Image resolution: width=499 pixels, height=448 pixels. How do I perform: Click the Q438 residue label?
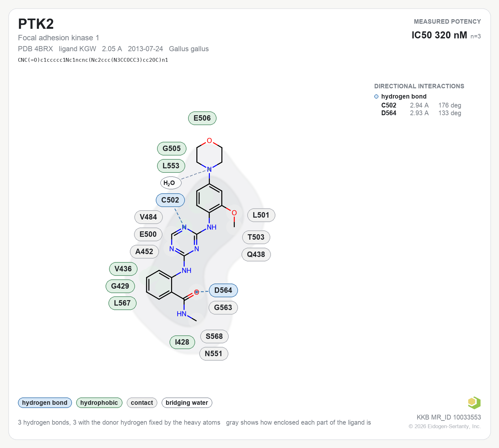256,254
